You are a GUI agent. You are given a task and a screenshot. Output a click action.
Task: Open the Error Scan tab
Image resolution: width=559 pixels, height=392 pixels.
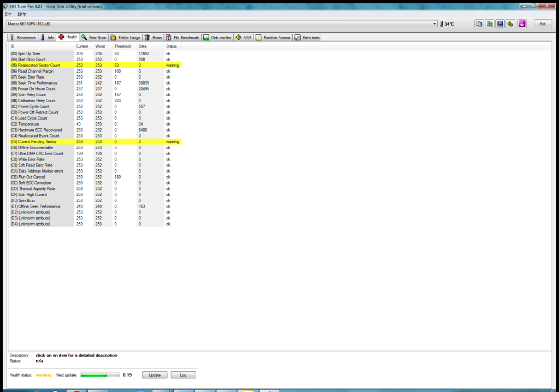click(95, 38)
